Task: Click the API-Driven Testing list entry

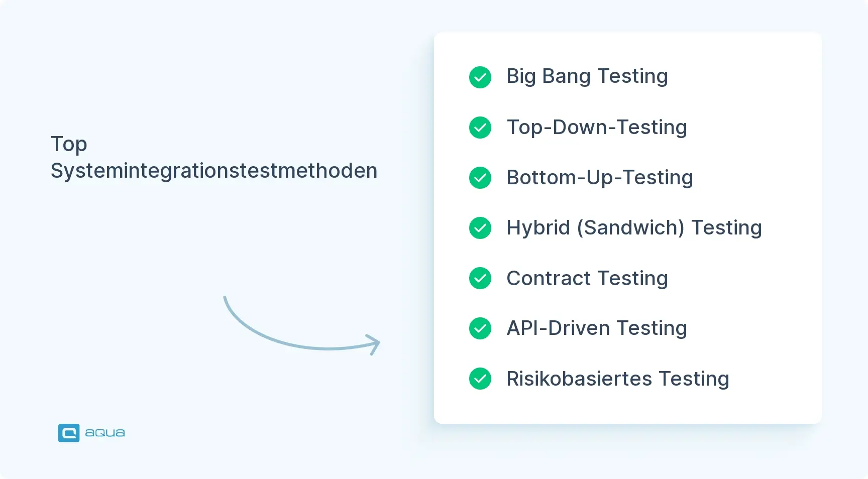Action: click(596, 328)
